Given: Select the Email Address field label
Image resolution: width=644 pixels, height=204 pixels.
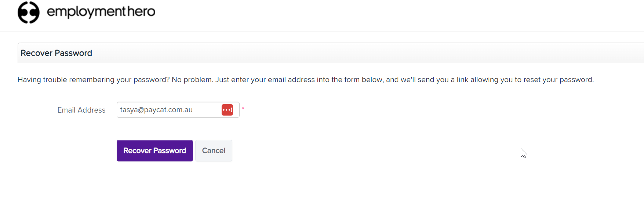Looking at the screenshot, I should point(81,110).
